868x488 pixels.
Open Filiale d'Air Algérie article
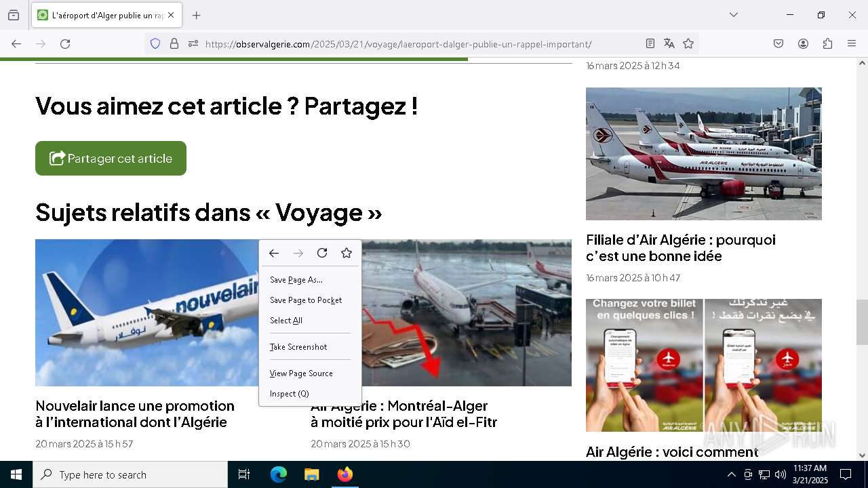[x=681, y=248]
